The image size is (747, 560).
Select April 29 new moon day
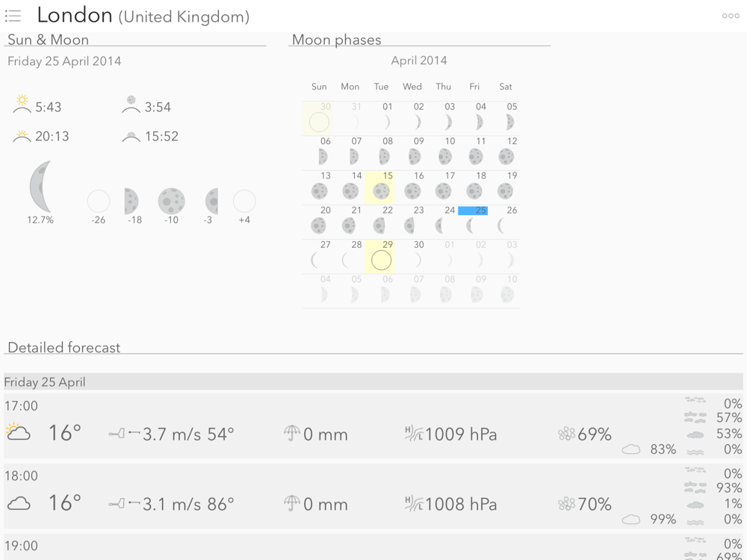tap(381, 255)
